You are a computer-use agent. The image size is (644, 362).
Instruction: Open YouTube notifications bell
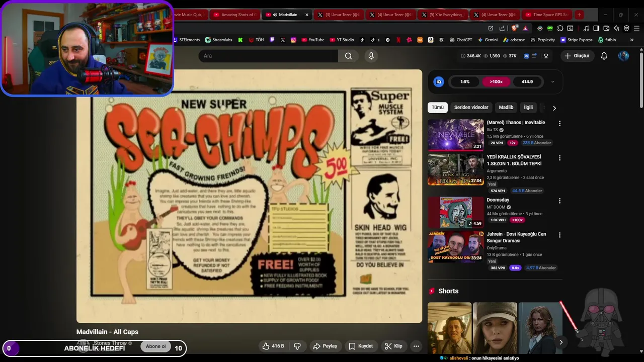point(604,56)
